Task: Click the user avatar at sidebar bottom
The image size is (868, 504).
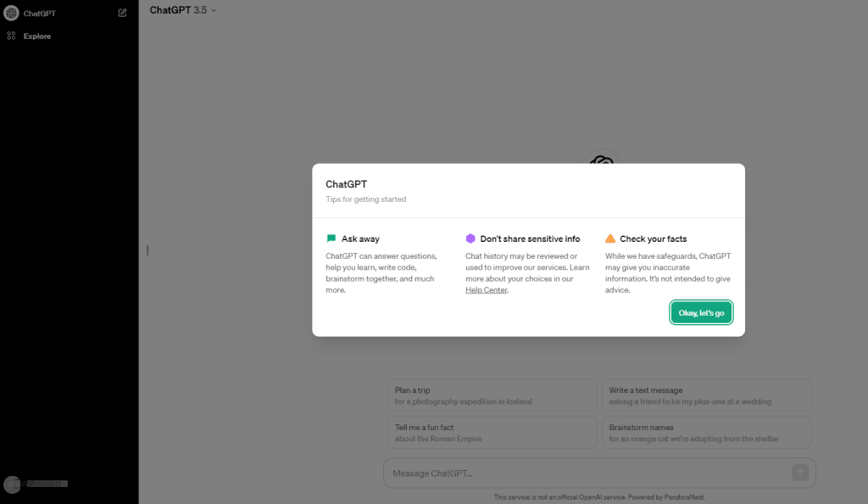Action: pyautogui.click(x=12, y=484)
